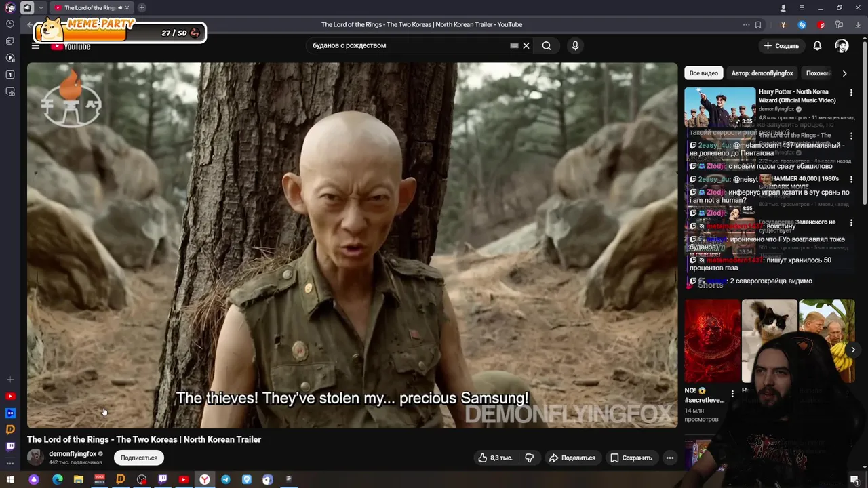Screen dimensions: 868x488
Task: Open the browser main menu hamburger
Action: coord(802,7)
